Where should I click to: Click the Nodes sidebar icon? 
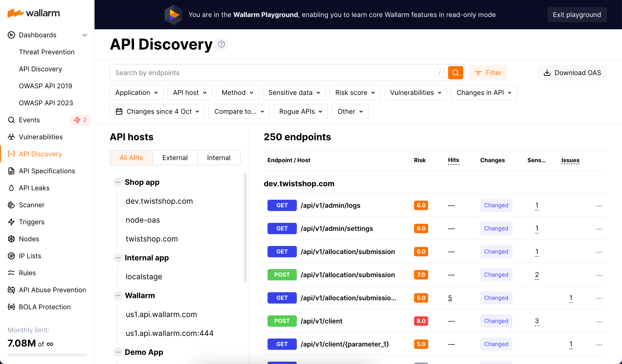coord(11,239)
